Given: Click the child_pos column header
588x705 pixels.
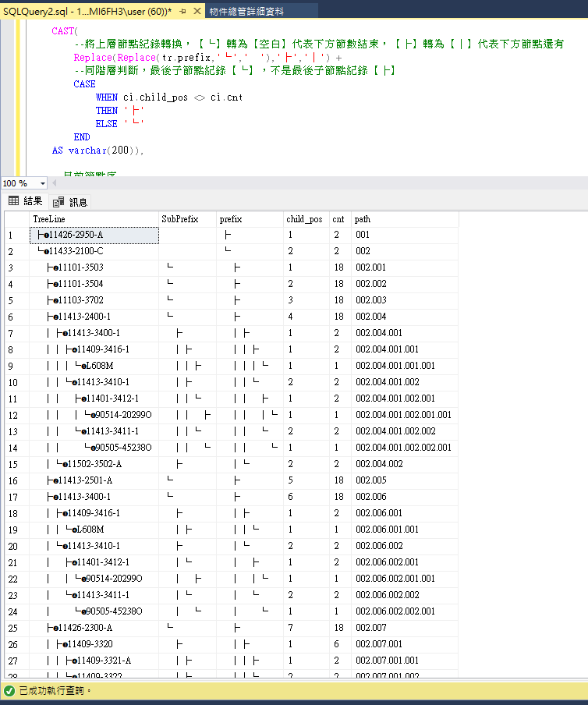Looking at the screenshot, I should click(306, 219).
